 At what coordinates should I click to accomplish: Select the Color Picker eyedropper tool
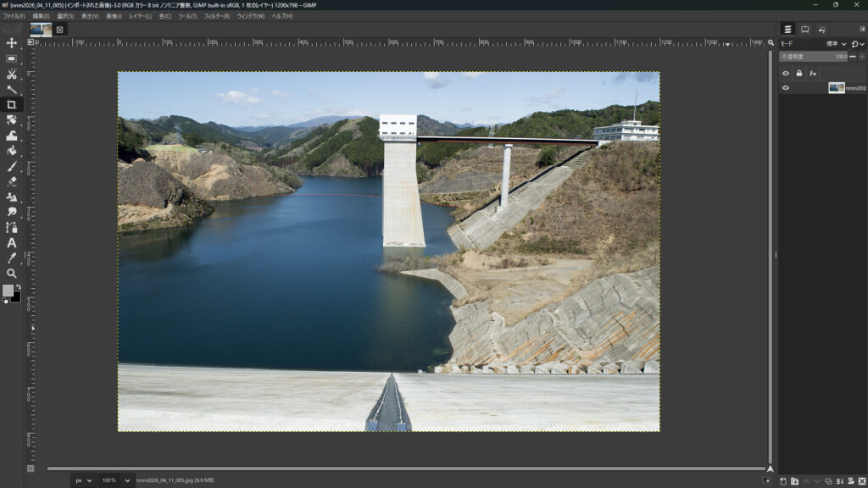click(x=12, y=258)
